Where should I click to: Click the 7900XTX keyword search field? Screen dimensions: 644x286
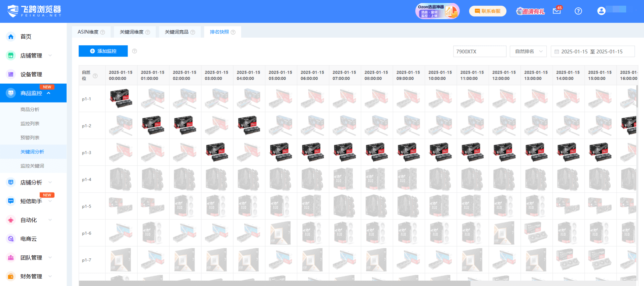point(479,51)
